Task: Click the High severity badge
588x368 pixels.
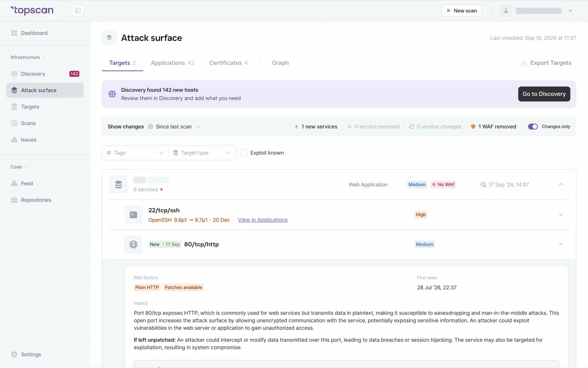Action: click(x=421, y=215)
